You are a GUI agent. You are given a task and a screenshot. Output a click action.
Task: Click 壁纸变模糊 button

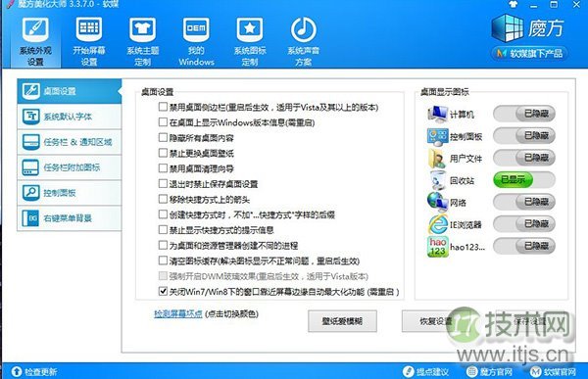click(x=342, y=321)
